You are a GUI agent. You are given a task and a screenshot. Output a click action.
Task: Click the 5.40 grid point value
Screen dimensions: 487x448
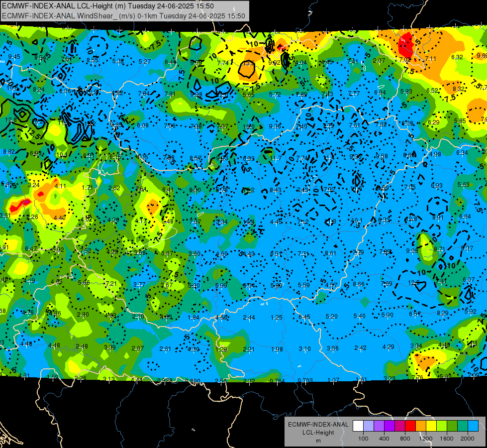[x=359, y=316]
